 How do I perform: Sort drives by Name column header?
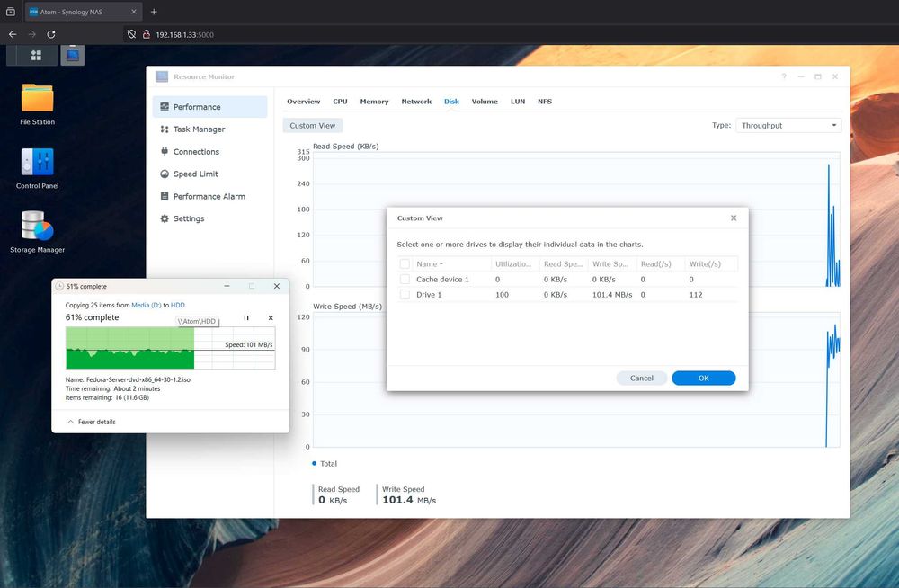451,264
